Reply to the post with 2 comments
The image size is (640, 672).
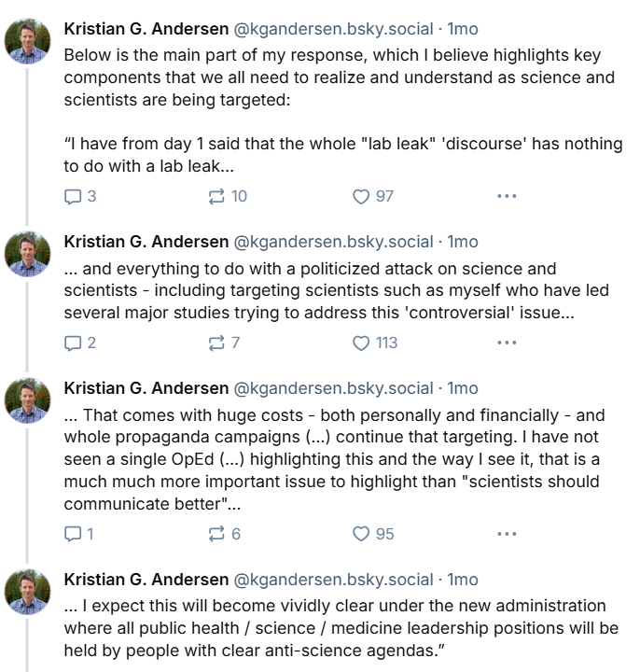click(79, 343)
